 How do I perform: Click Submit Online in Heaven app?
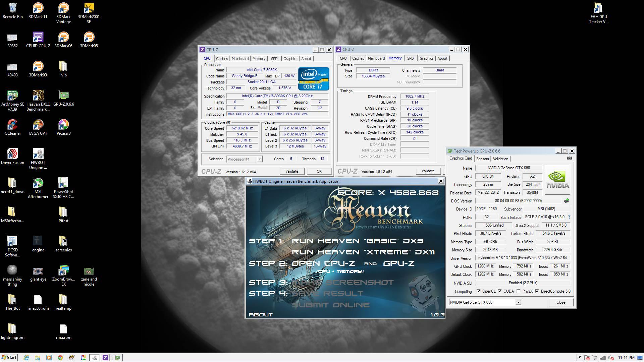coord(330,305)
